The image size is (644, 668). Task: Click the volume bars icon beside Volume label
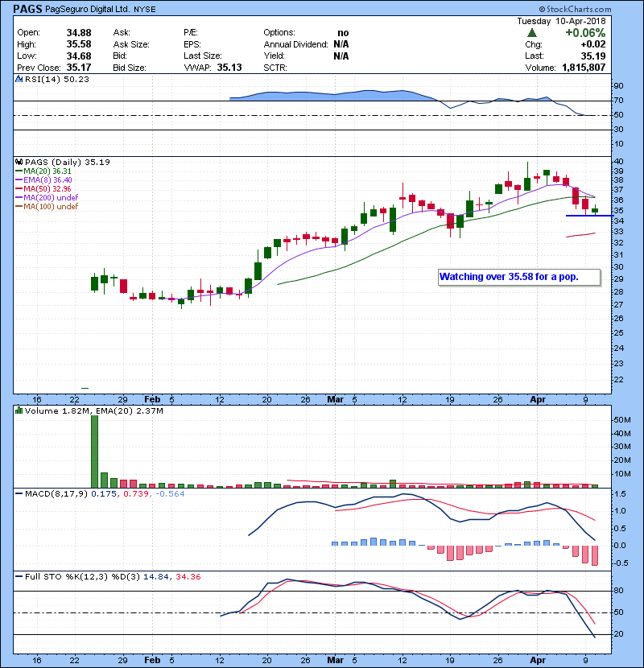[x=19, y=410]
